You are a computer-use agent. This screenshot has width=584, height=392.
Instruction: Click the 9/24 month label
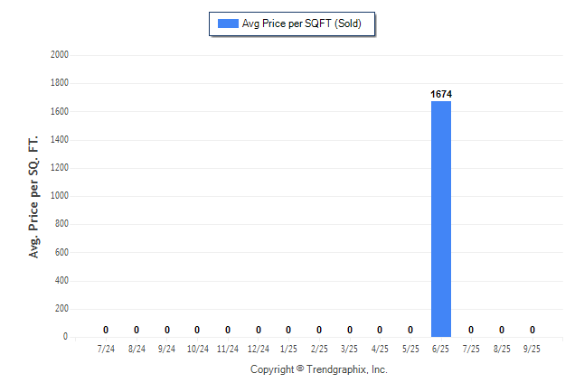point(167,349)
